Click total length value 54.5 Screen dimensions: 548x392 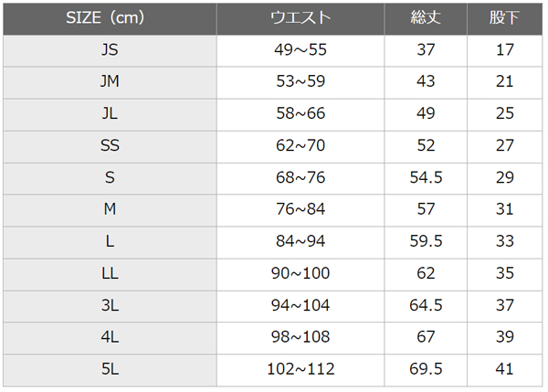426,178
